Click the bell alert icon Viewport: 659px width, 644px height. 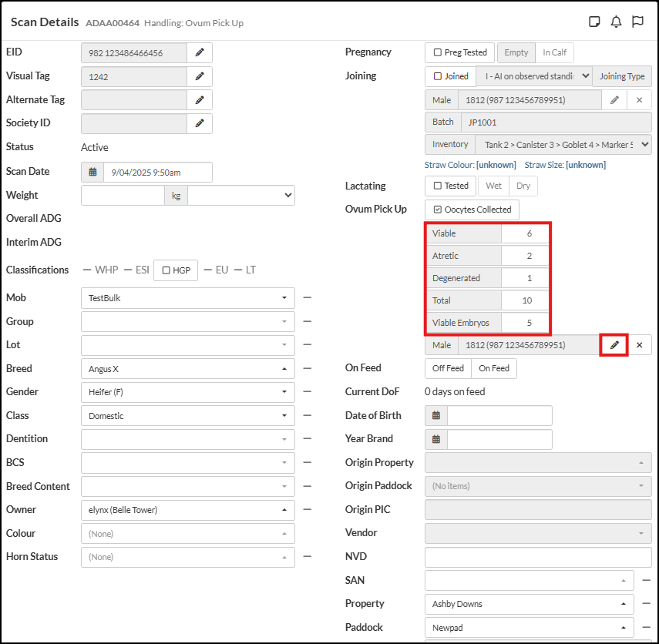coord(616,22)
